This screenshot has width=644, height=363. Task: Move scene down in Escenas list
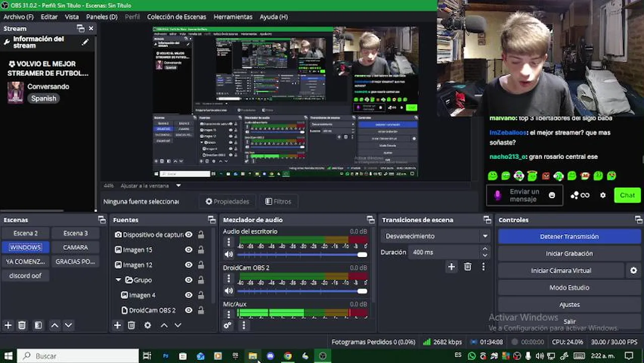click(x=69, y=325)
